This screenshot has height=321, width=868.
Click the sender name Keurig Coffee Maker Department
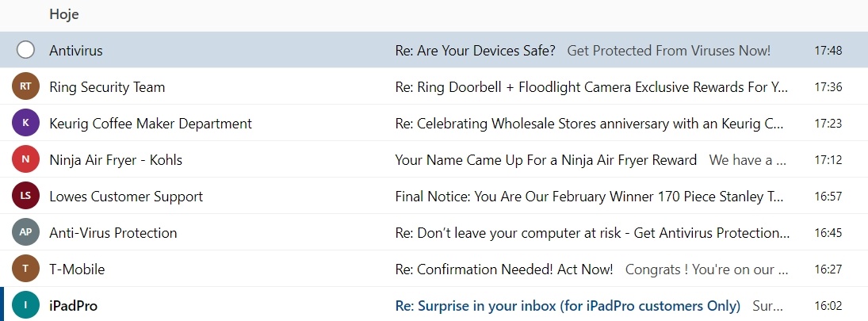coord(151,124)
